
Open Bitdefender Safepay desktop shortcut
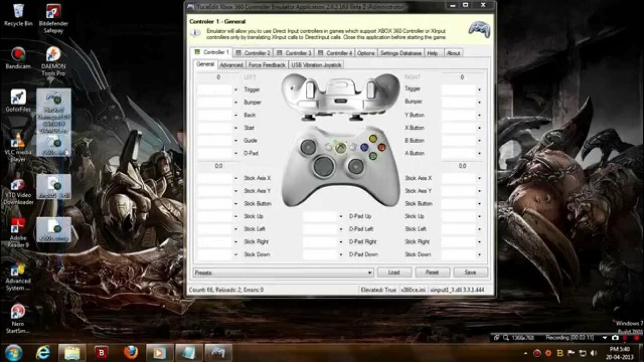pos(53,18)
